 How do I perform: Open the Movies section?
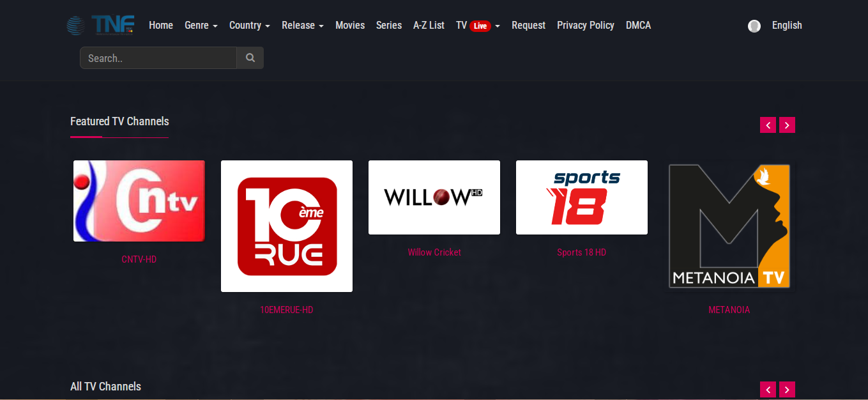[350, 26]
